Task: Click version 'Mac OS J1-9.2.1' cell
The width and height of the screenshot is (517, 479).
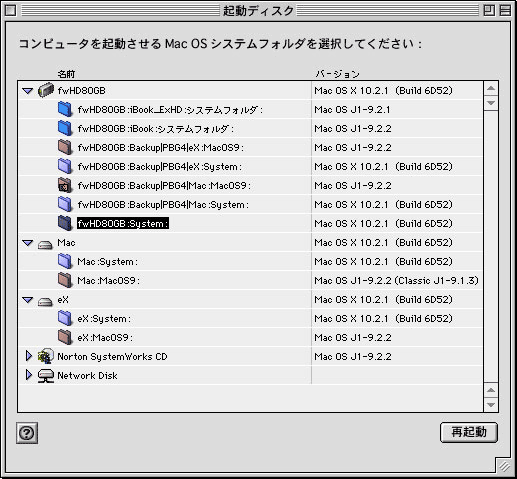Action: (x=352, y=110)
